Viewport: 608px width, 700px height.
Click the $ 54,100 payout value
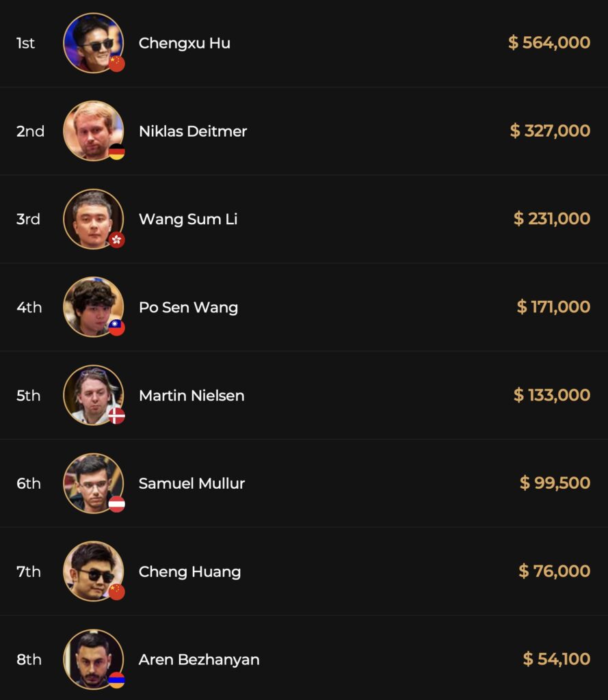pos(556,659)
